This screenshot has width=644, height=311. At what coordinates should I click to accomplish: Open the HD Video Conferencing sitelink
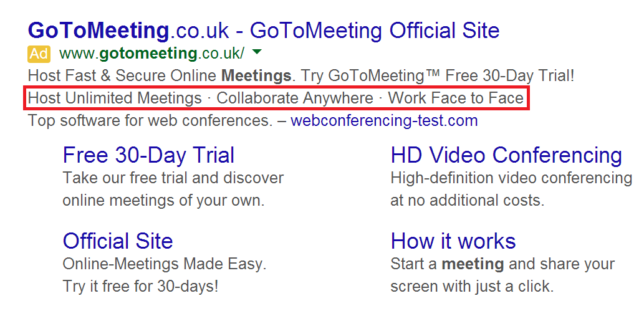coord(506,155)
